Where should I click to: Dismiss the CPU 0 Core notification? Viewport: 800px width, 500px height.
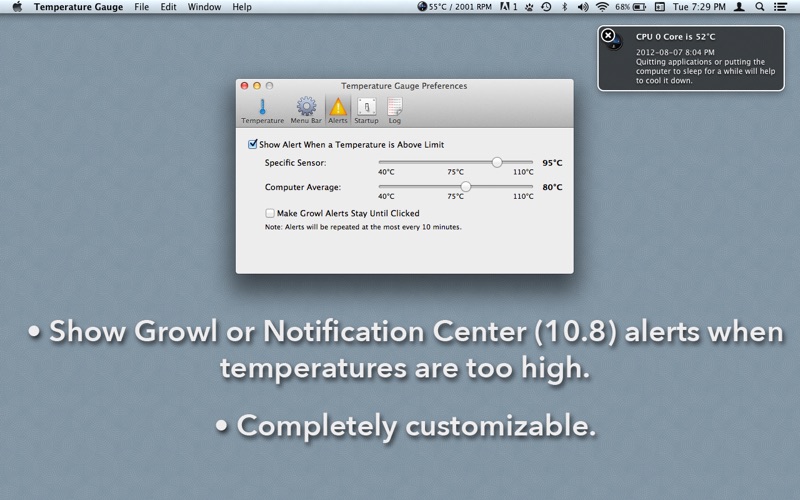coord(608,36)
